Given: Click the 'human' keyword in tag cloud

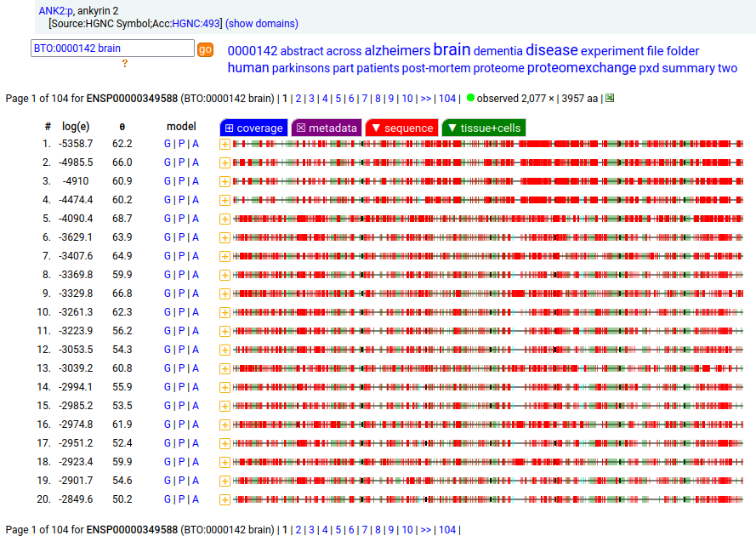Looking at the screenshot, I should click(248, 67).
